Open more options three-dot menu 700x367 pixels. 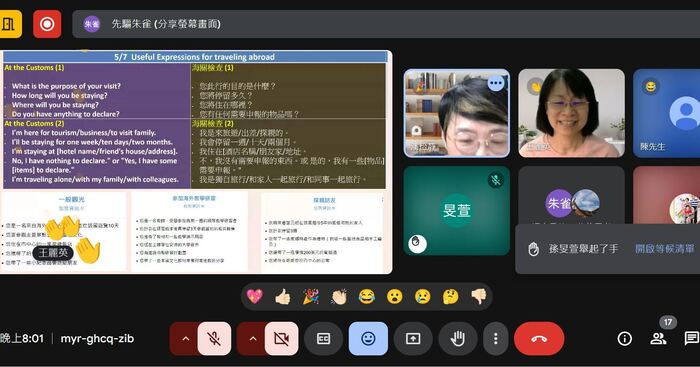pos(496,339)
